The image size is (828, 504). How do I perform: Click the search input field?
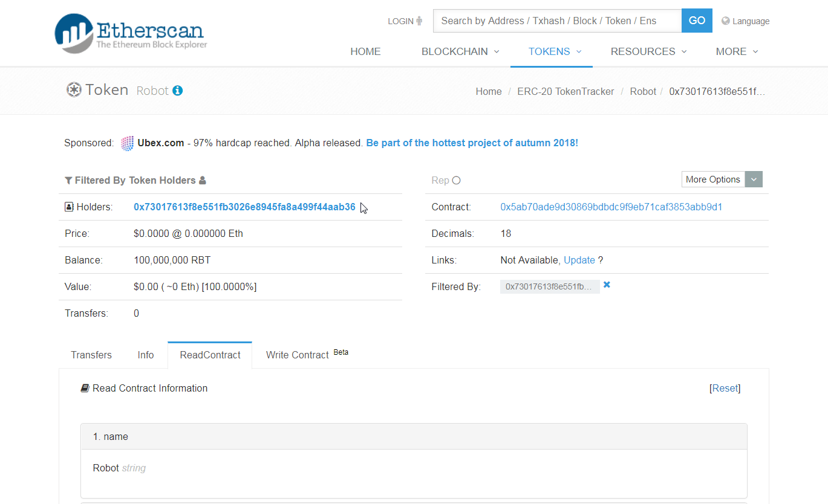click(x=556, y=21)
